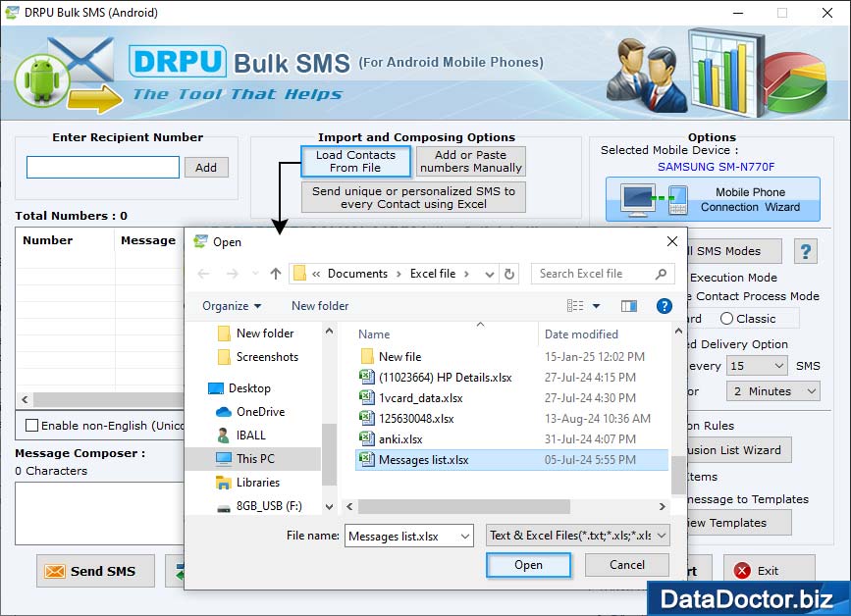Click the red Exit X icon
851x616 pixels.
coord(742,571)
